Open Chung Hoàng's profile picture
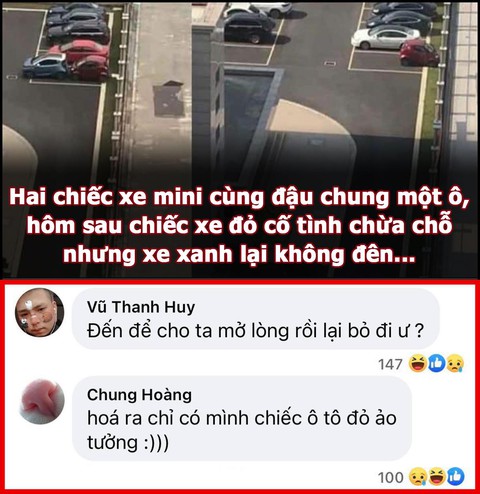The image size is (480, 494). (42, 401)
